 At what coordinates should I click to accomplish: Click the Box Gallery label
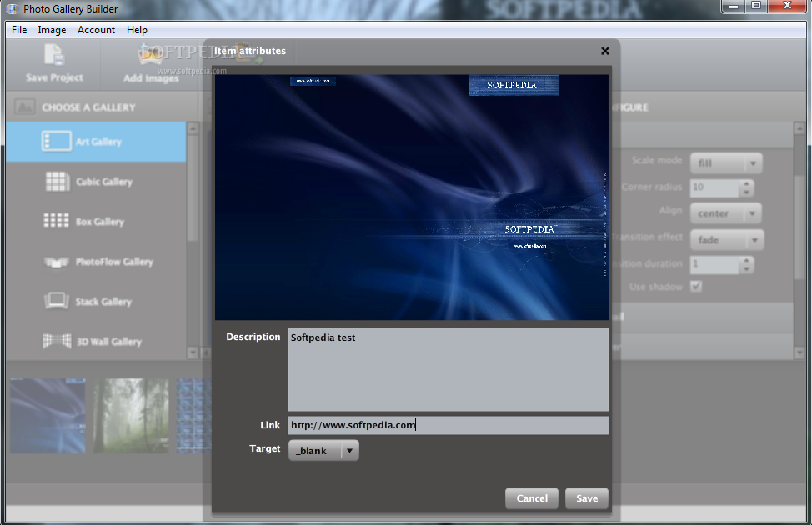click(x=100, y=222)
